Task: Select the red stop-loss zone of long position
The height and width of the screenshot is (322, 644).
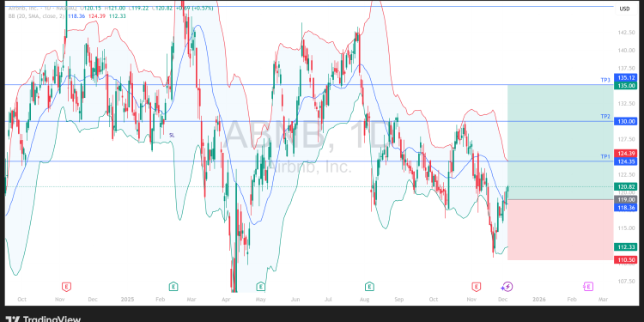Action: (x=561, y=229)
